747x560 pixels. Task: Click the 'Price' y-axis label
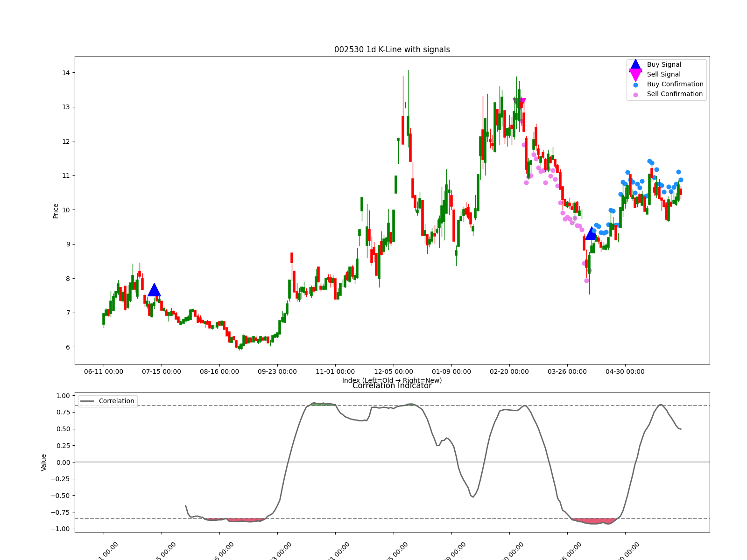[56, 210]
